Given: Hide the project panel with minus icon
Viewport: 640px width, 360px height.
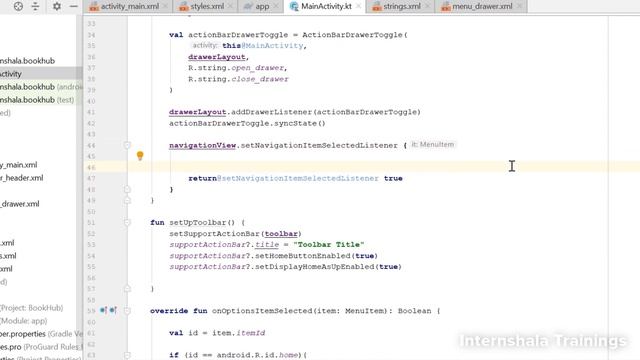Looking at the screenshot, I should (x=73, y=6).
